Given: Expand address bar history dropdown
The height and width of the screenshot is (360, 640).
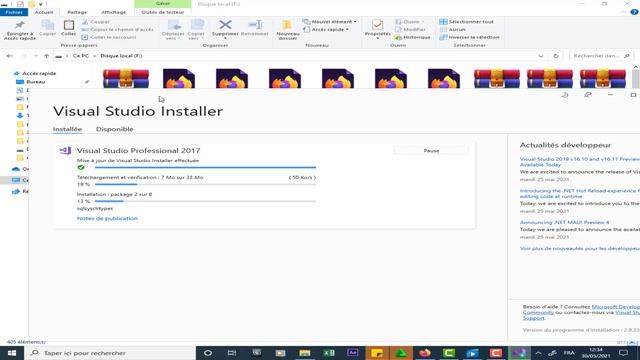Looking at the screenshot, I should click(x=541, y=56).
